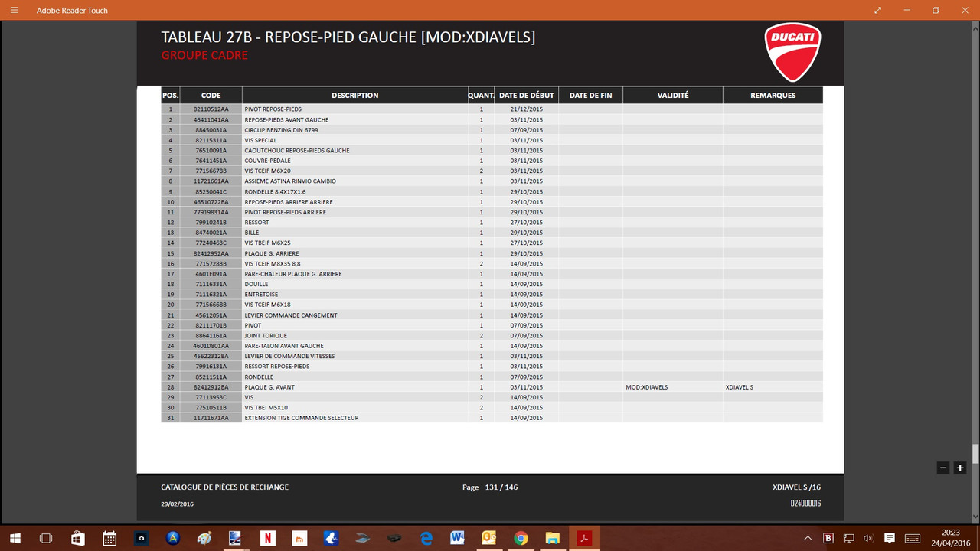980x551 pixels.
Task: Select the JOINT TORIQUE description
Action: pos(266,336)
